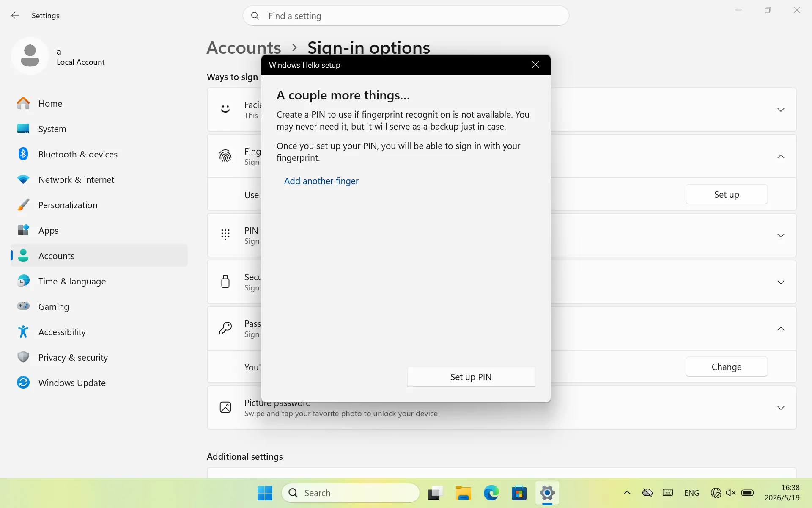Click the back arrow in Settings
Image resolution: width=812 pixels, height=508 pixels.
point(15,16)
